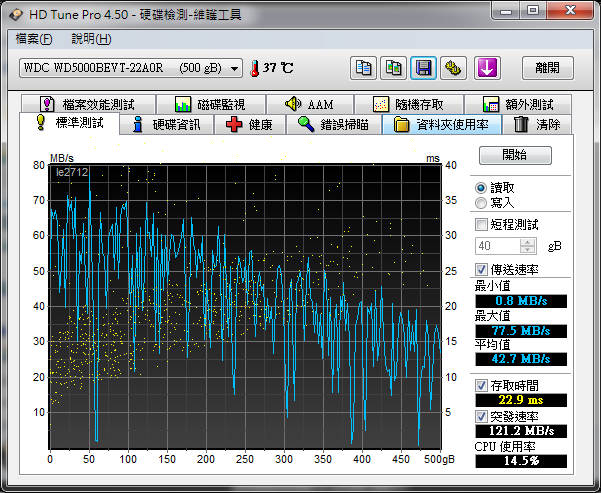The width and height of the screenshot is (601, 493).
Task: Toggle the 突發速率 checkbox
Action: click(481, 416)
